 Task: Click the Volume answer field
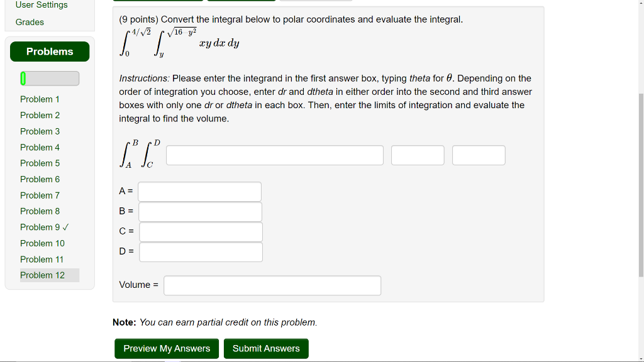tap(272, 285)
